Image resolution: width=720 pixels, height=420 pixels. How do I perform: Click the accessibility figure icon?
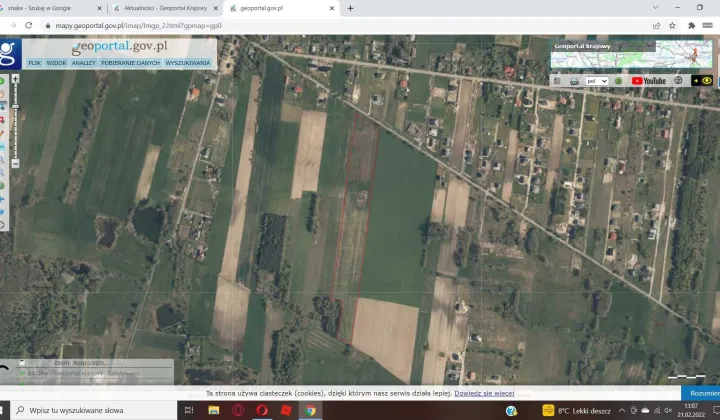coord(678,80)
